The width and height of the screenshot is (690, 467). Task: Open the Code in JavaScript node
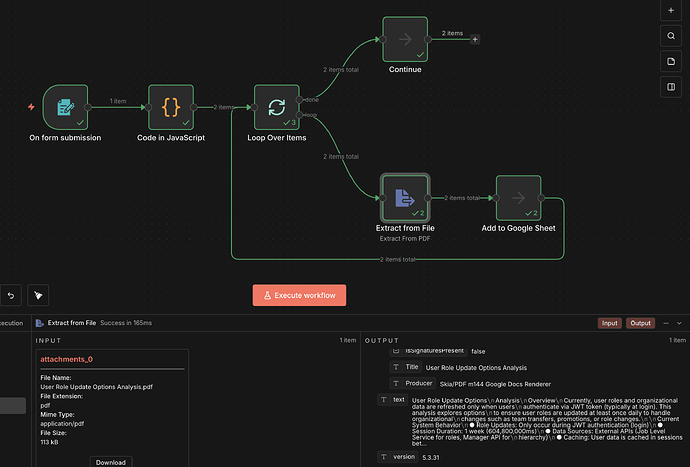pos(171,107)
